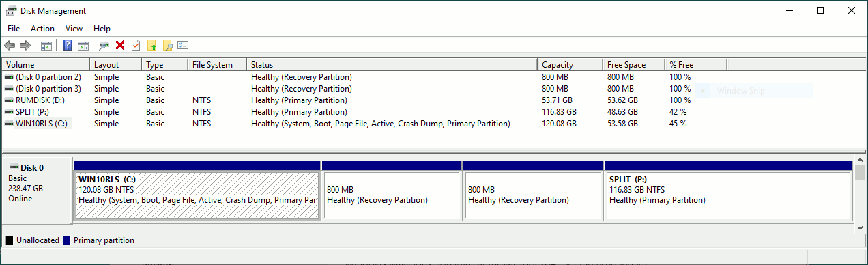Click the Properties checkmark page icon

click(x=136, y=46)
